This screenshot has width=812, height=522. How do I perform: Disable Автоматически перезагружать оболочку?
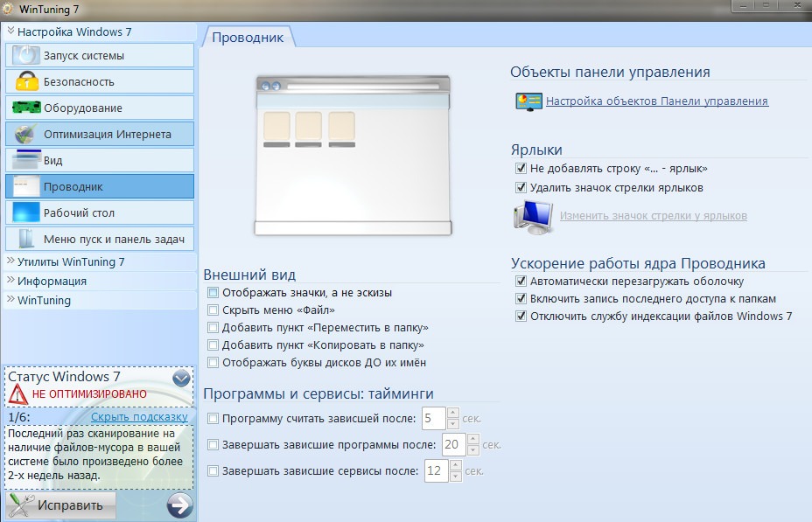[521, 281]
